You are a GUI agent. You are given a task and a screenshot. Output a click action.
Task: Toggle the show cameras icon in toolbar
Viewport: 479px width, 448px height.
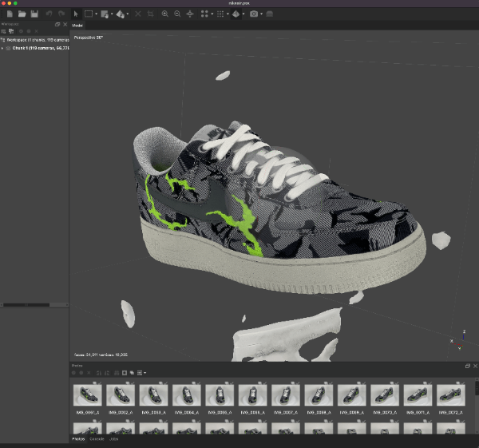coord(253,14)
